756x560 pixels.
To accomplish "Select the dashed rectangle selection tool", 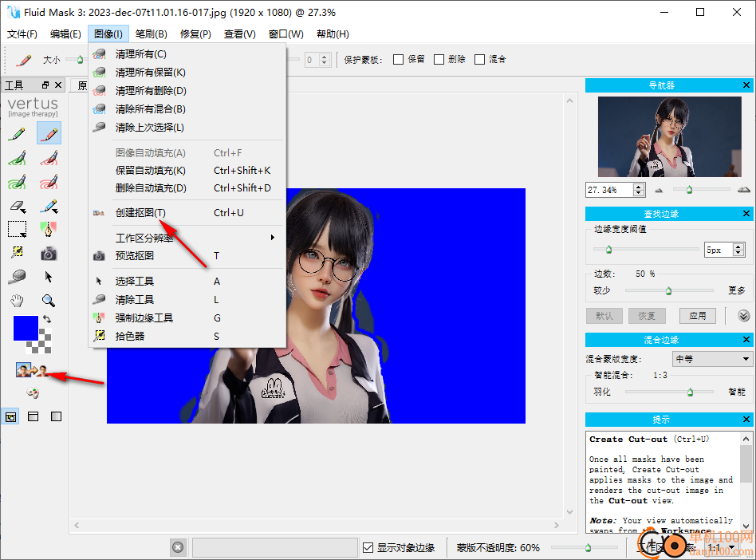I will (x=18, y=229).
